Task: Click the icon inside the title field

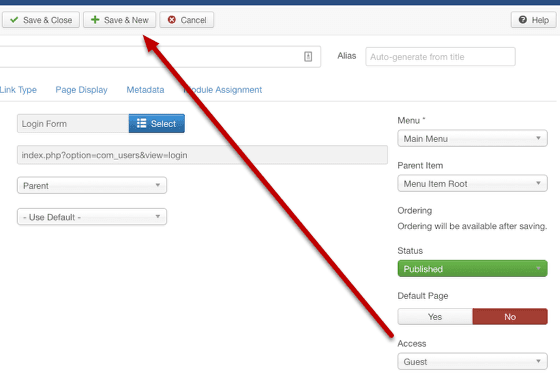Action: tap(308, 56)
